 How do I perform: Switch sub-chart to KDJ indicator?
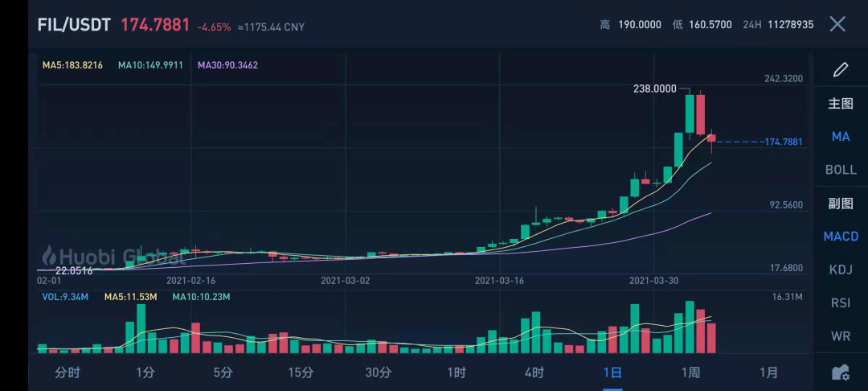click(841, 270)
